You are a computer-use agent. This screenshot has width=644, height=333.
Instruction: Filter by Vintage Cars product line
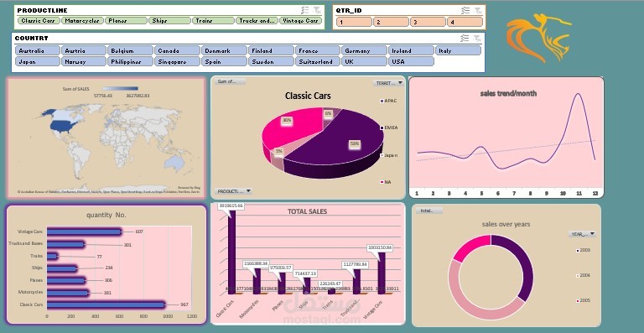(301, 20)
